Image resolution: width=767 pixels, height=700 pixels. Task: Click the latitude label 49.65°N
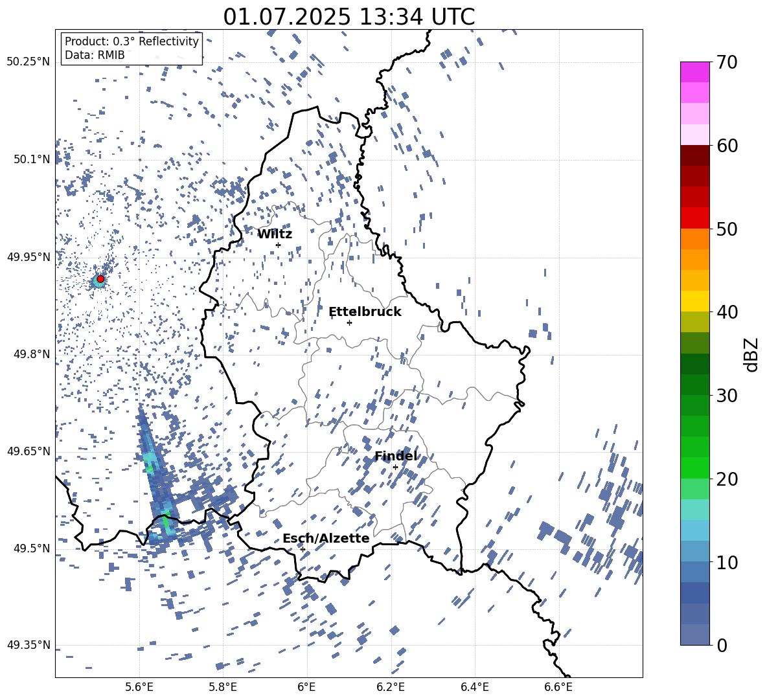point(29,451)
